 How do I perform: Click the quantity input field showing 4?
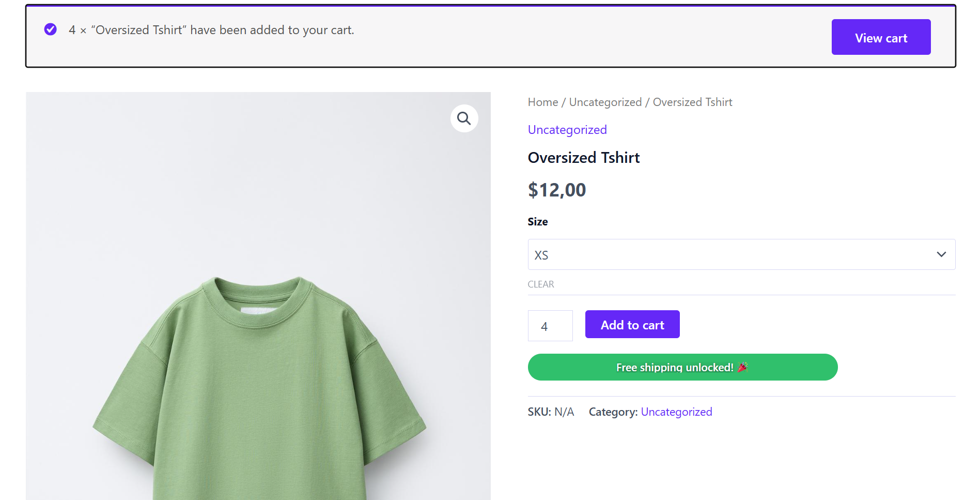(x=550, y=325)
